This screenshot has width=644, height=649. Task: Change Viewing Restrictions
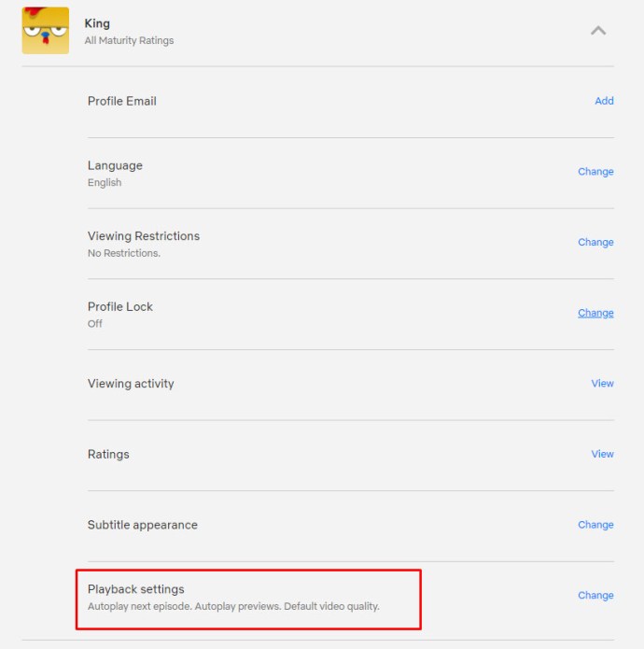coord(595,242)
